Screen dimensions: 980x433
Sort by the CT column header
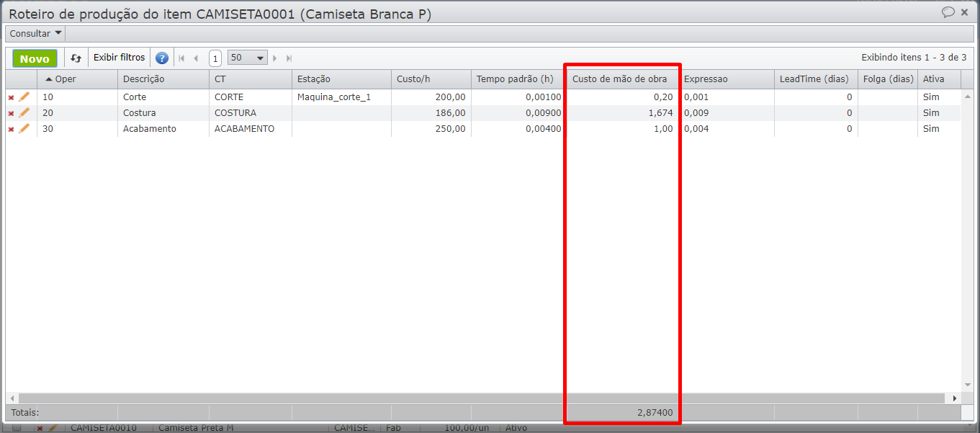pos(250,79)
